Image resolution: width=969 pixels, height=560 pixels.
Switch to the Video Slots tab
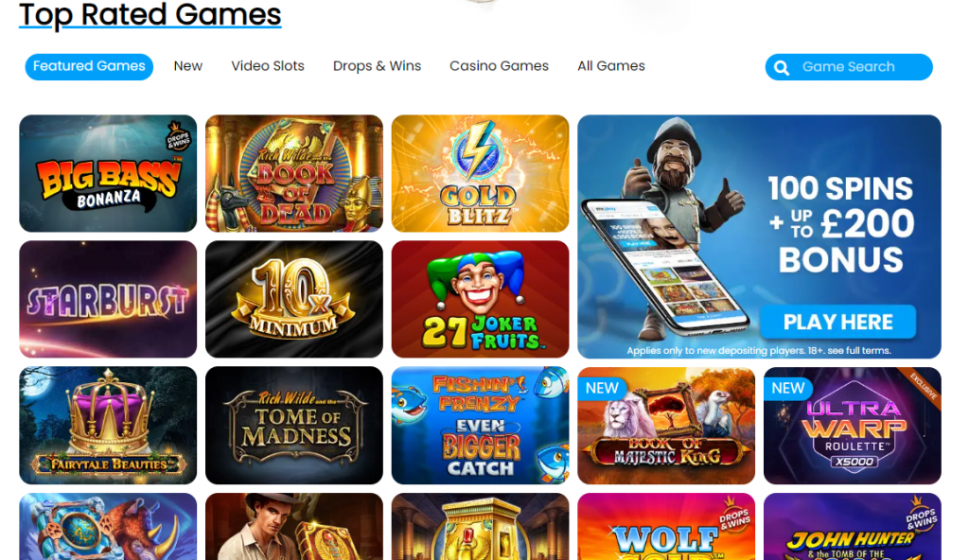[268, 66]
